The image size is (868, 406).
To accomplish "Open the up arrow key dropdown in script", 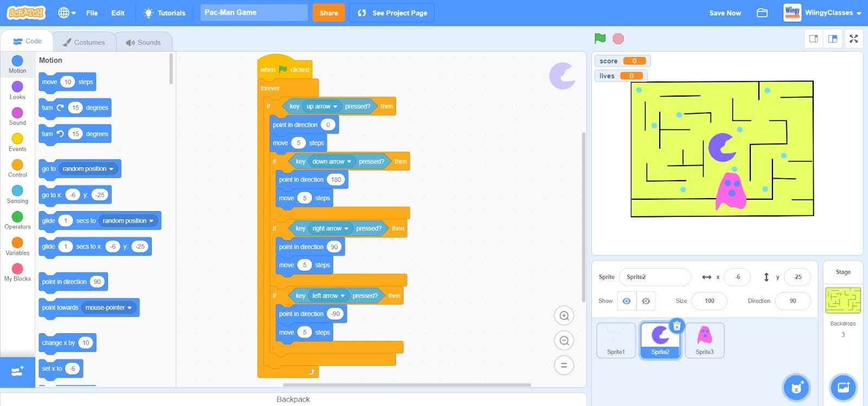I will coord(322,106).
